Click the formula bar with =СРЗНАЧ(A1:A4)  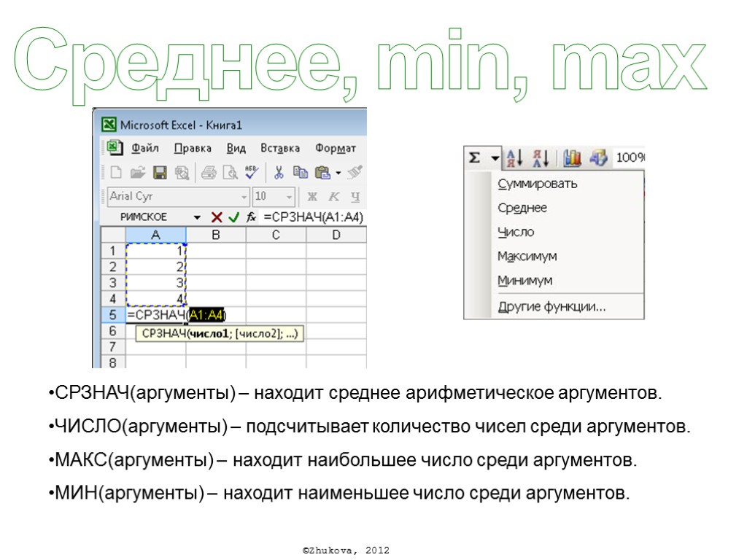314,217
